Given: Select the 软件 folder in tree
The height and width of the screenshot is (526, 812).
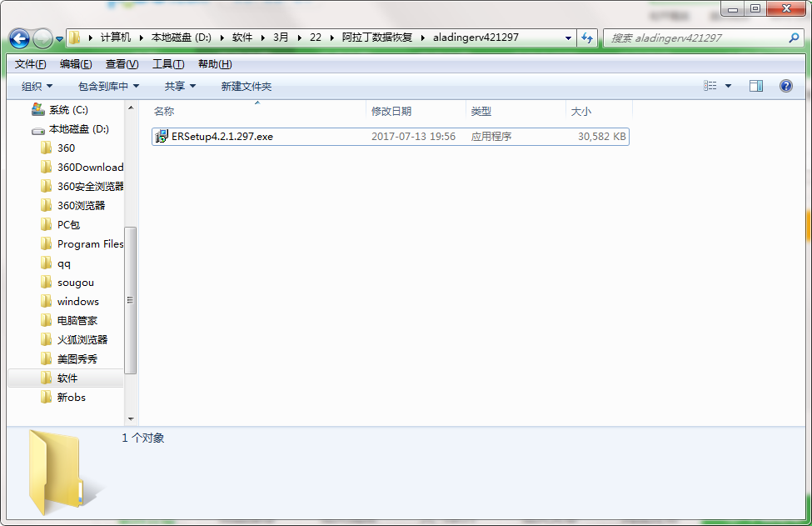Looking at the screenshot, I should pyautogui.click(x=67, y=378).
